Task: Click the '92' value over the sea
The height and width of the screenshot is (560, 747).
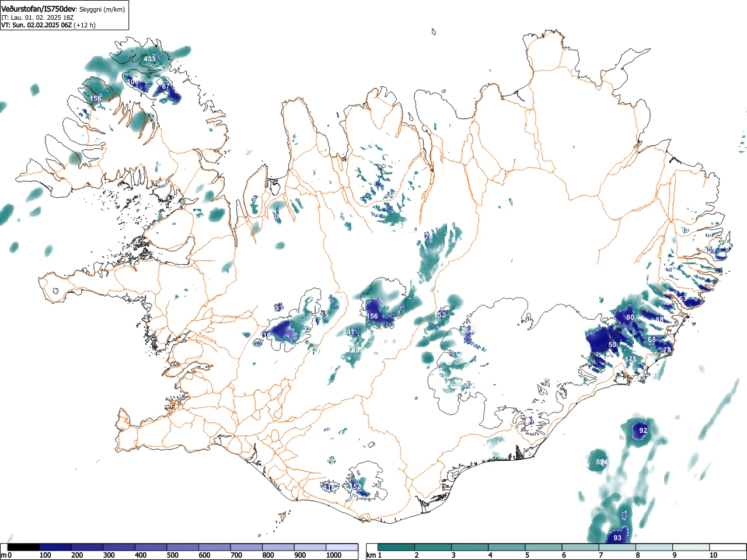Action: [x=643, y=430]
